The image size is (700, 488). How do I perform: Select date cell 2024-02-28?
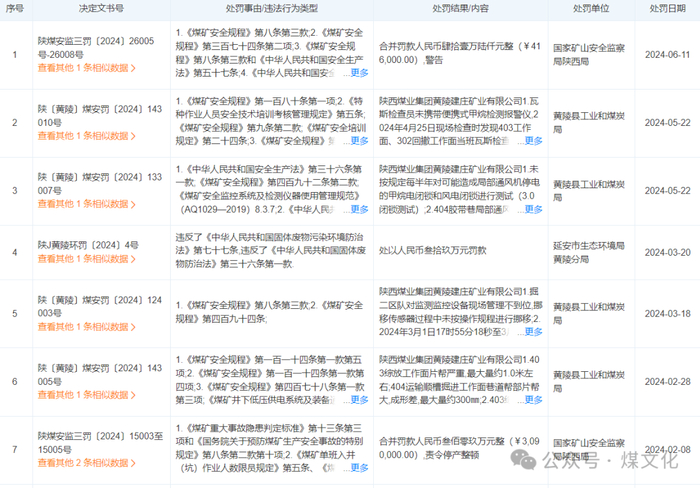[667, 382]
